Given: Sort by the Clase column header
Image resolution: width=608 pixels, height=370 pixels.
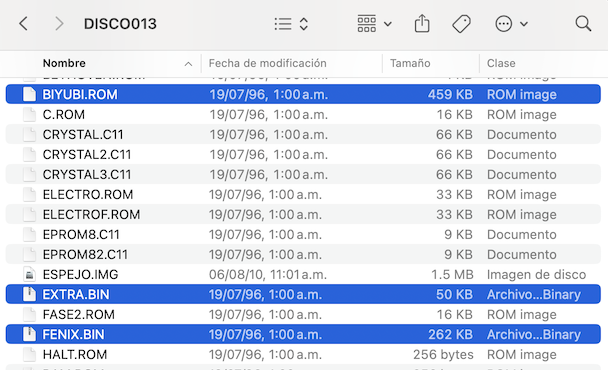Looking at the screenshot, I should (501, 63).
